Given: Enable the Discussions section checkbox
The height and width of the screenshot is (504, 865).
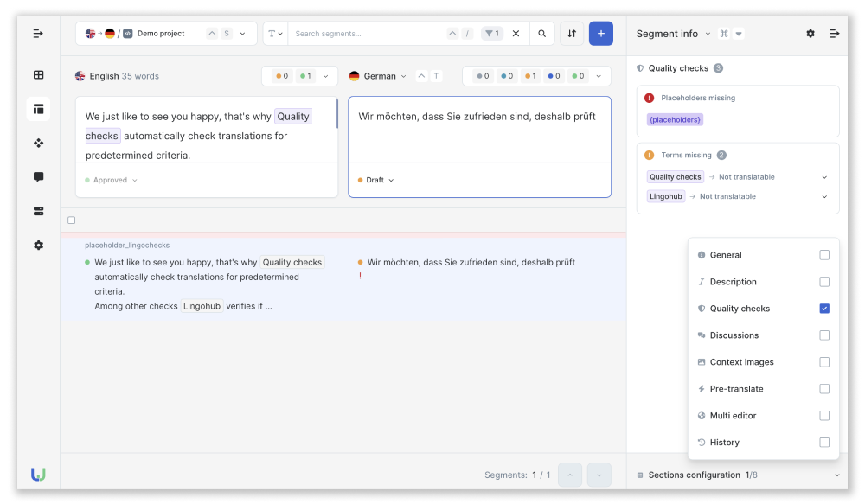Looking at the screenshot, I should pyautogui.click(x=824, y=335).
